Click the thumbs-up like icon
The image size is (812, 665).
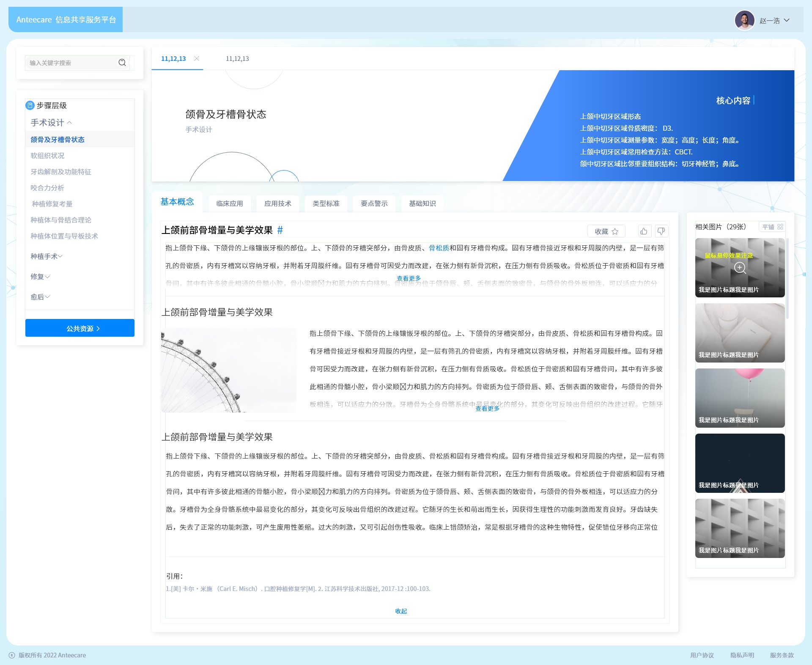[x=644, y=231]
